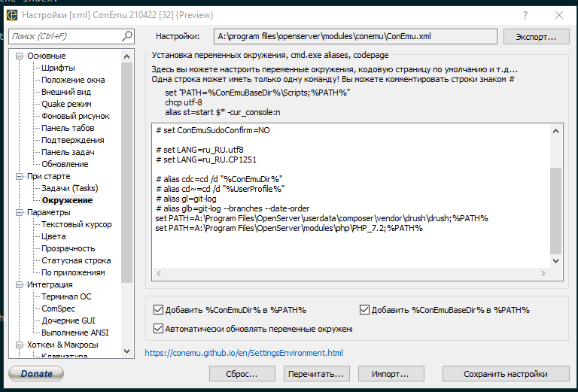Click the search magnifier icon

[128, 36]
